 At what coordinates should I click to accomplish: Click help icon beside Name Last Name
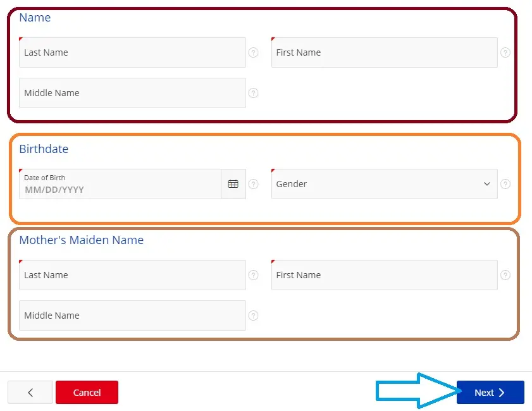253,52
